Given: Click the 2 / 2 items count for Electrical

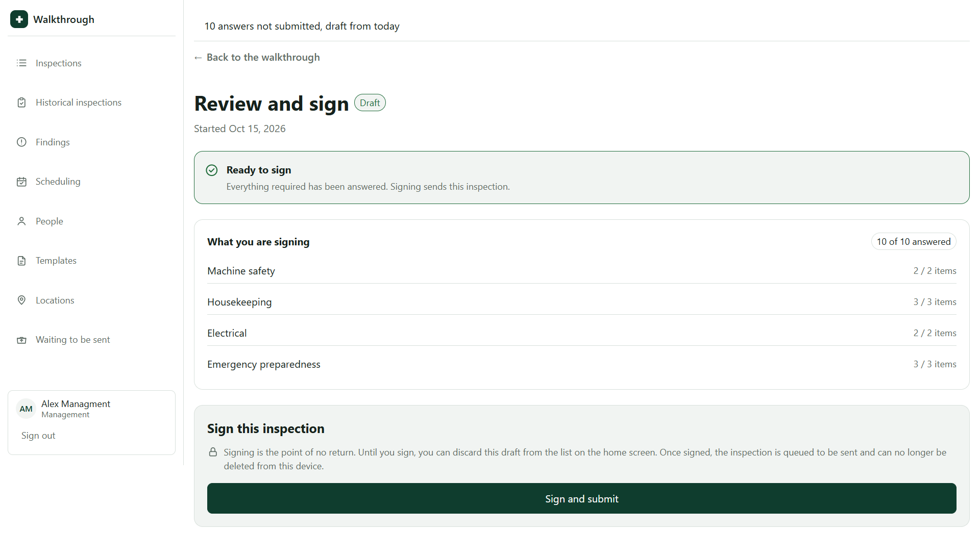Looking at the screenshot, I should [935, 333].
